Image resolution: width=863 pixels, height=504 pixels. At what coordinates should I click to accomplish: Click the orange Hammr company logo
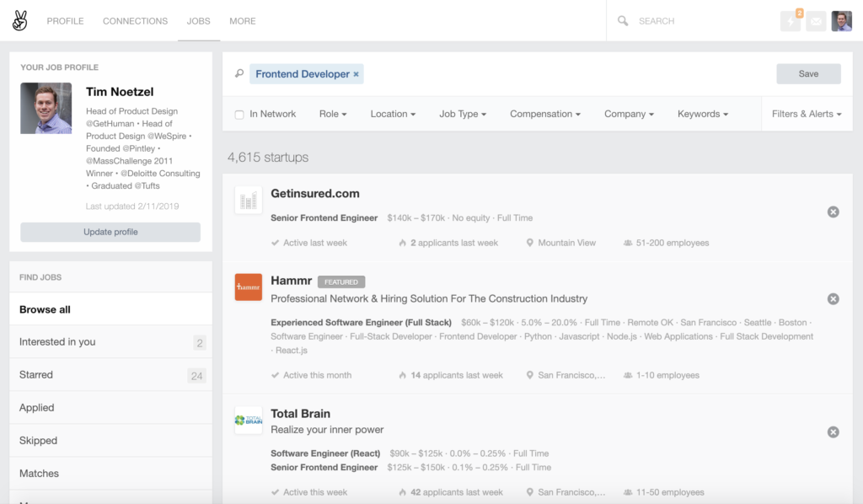coord(249,287)
